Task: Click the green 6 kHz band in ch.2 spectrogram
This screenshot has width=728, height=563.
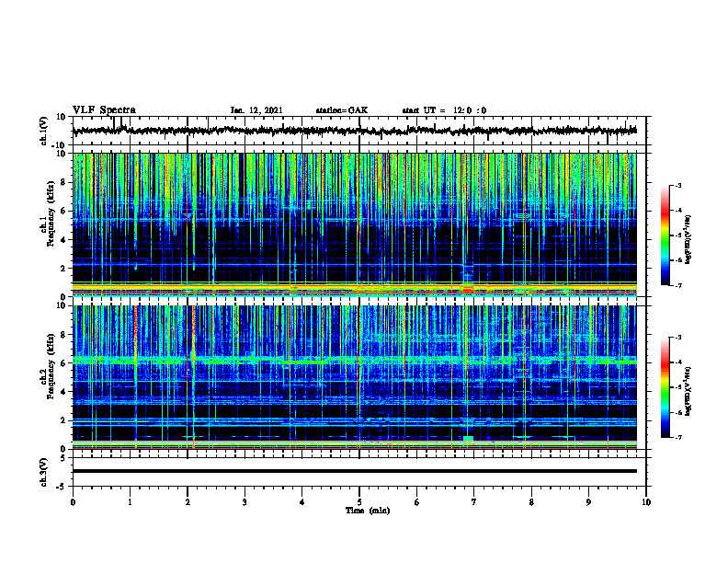Action: (354, 360)
